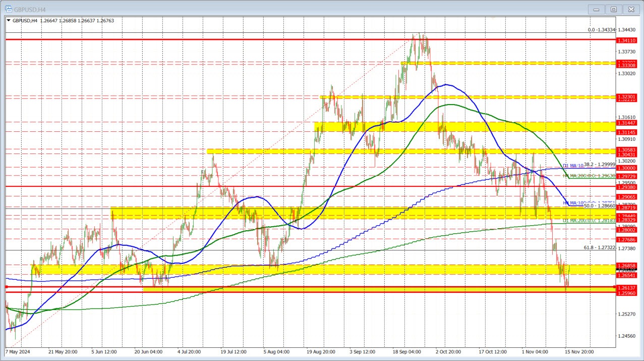This screenshot has width=644, height=361.
Task: Click the 1.33020 price scale value
Action: coord(627,73)
